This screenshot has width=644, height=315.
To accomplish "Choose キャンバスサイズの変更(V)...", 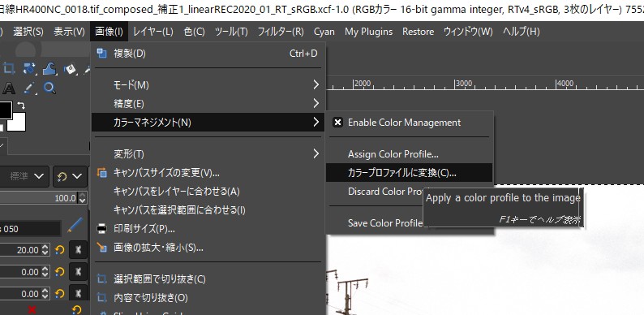I will (x=208, y=173).
